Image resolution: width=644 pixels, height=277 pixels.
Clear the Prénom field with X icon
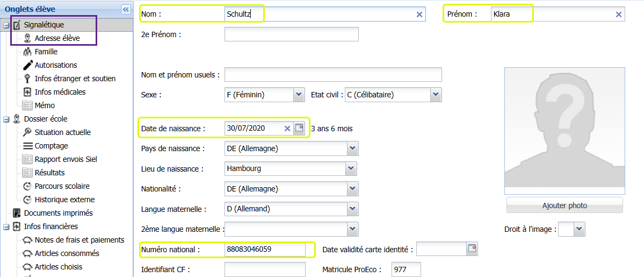click(x=619, y=15)
